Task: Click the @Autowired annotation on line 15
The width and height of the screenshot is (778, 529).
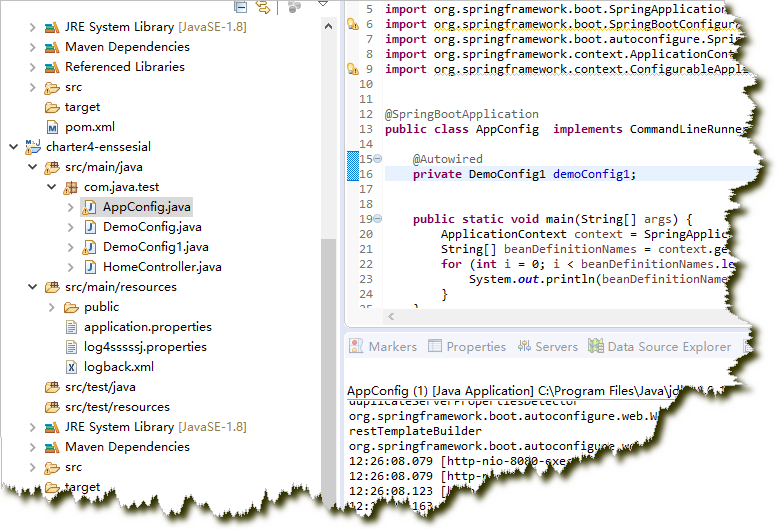Action: [448, 159]
